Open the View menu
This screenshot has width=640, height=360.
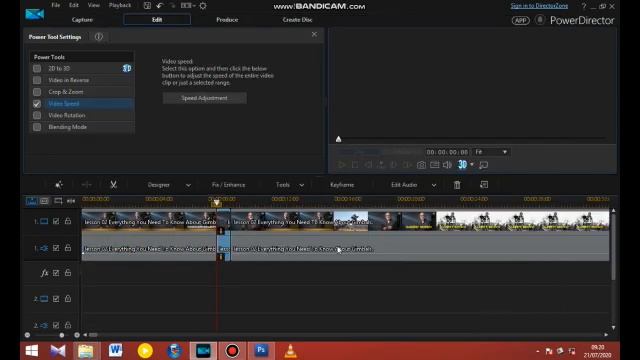tap(93, 5)
